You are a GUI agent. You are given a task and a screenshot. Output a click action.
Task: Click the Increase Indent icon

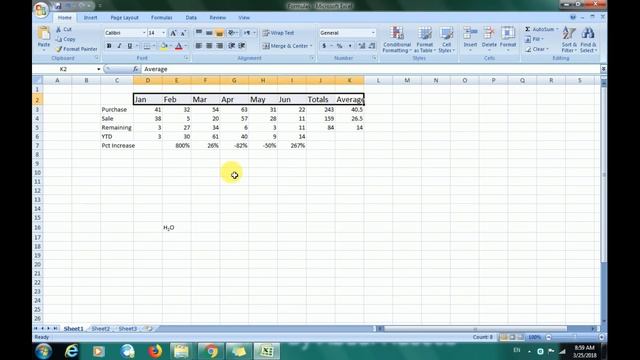pyautogui.click(x=242, y=46)
